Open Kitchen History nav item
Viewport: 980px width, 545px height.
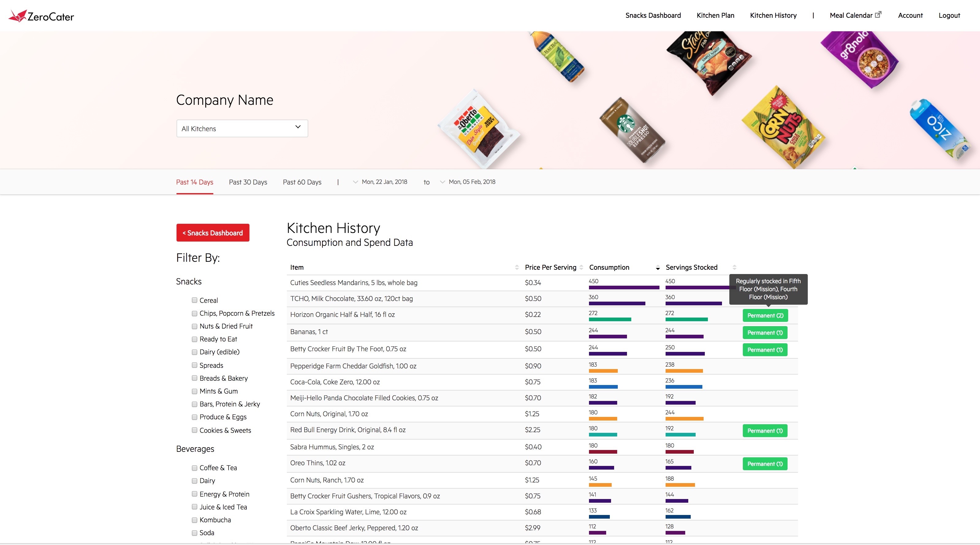pyautogui.click(x=773, y=15)
